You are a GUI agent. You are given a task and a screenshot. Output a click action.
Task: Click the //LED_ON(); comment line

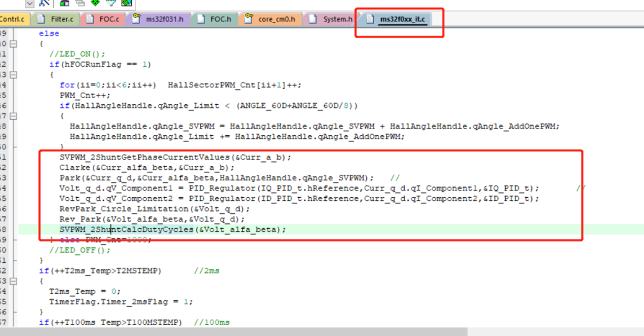click(77, 54)
